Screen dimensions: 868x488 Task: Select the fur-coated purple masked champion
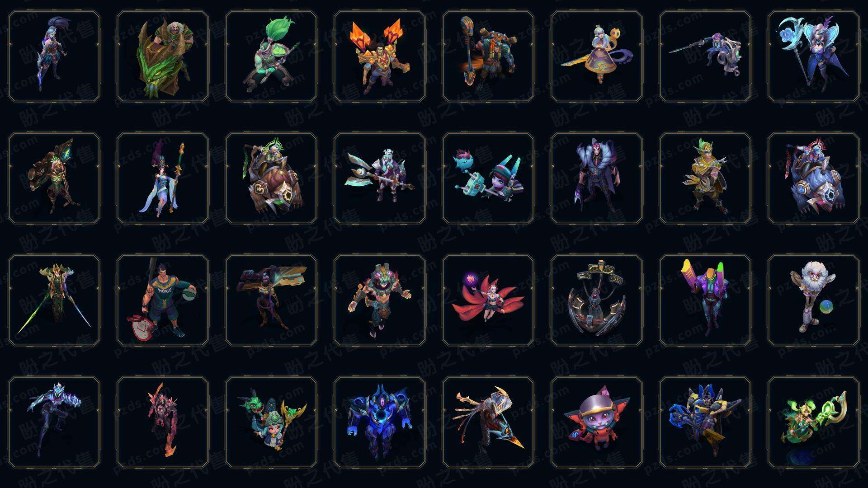tap(597, 178)
